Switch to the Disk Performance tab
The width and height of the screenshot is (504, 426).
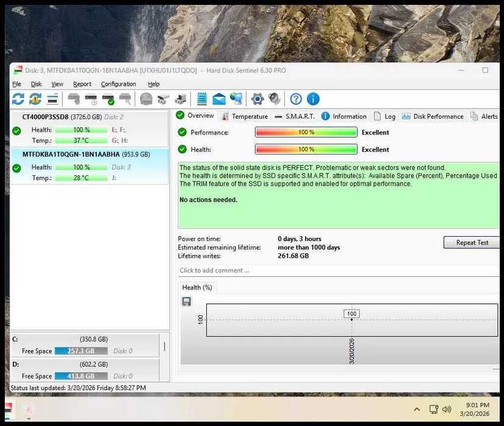pyautogui.click(x=433, y=116)
